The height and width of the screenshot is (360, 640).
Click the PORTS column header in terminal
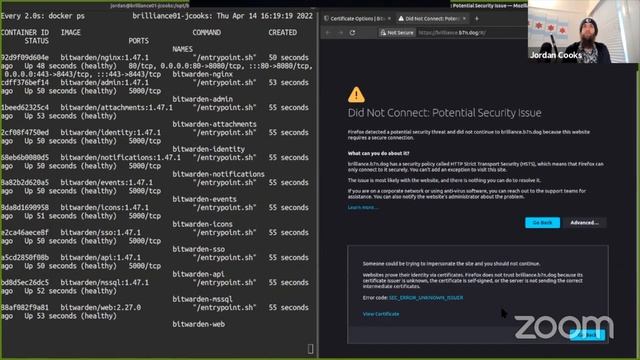[x=138, y=41]
